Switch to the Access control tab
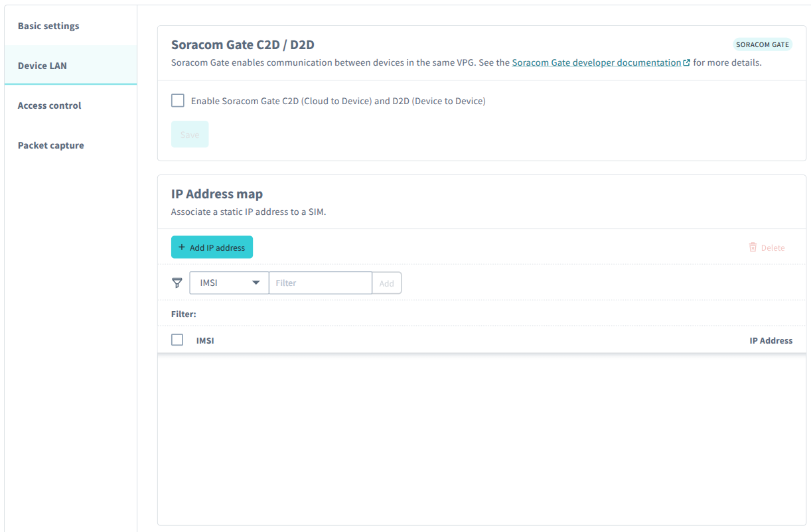Image resolution: width=811 pixels, height=532 pixels. [x=49, y=105]
